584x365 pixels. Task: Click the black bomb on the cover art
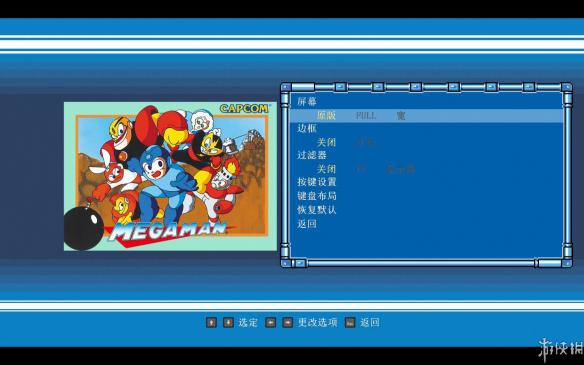[x=83, y=229]
